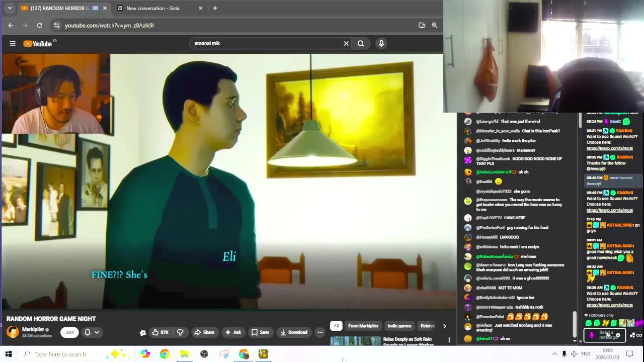The image size is (644, 362).
Task: Open a new browser tab
Action: pos(215,8)
